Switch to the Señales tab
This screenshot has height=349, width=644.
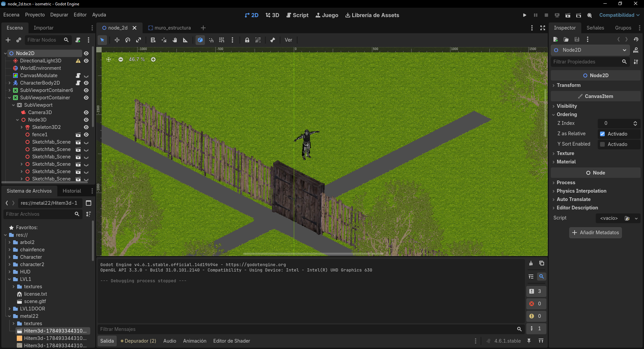click(595, 28)
